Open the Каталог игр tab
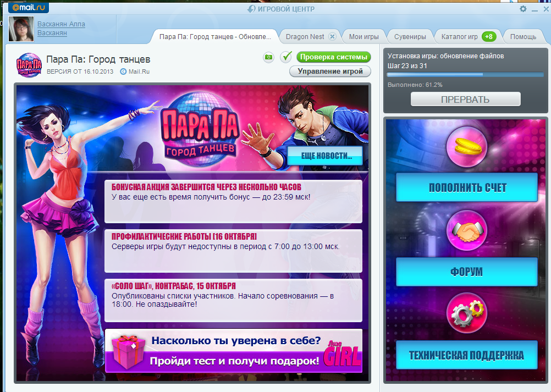Screen dimensions: 551x392 pyautogui.click(x=459, y=36)
